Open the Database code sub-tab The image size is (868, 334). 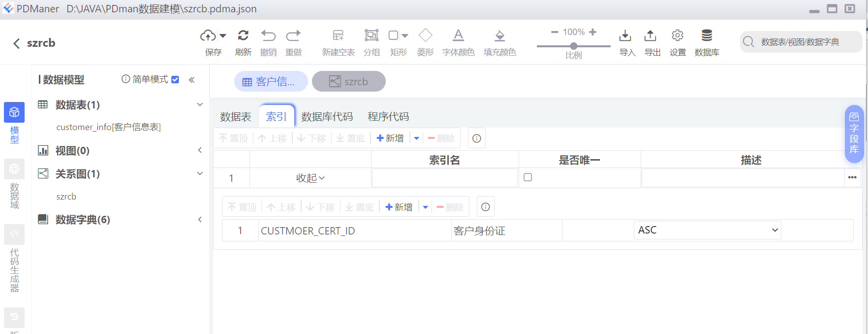(x=327, y=117)
